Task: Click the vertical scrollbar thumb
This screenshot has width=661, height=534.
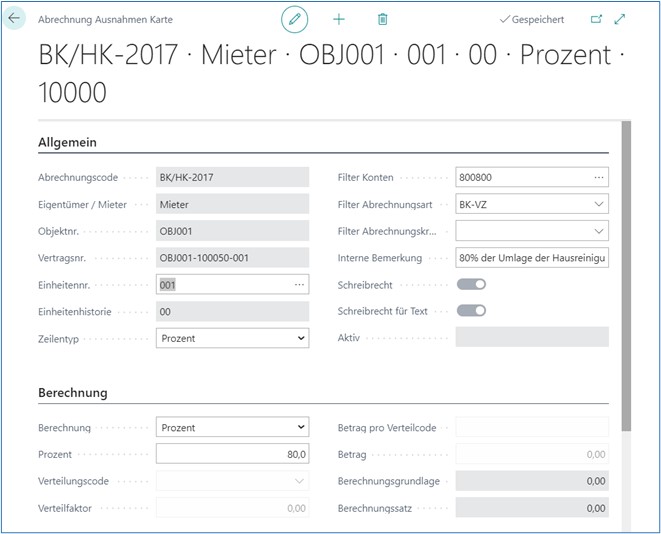Action: 626,276
